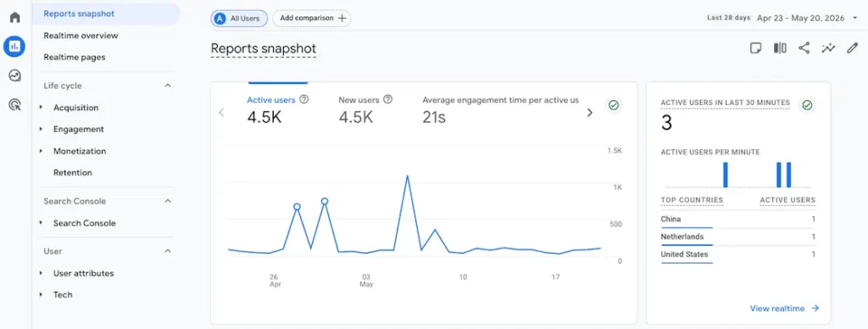The height and width of the screenshot is (329, 868).
Task: Share this report via share icon
Action: pyautogui.click(x=804, y=48)
